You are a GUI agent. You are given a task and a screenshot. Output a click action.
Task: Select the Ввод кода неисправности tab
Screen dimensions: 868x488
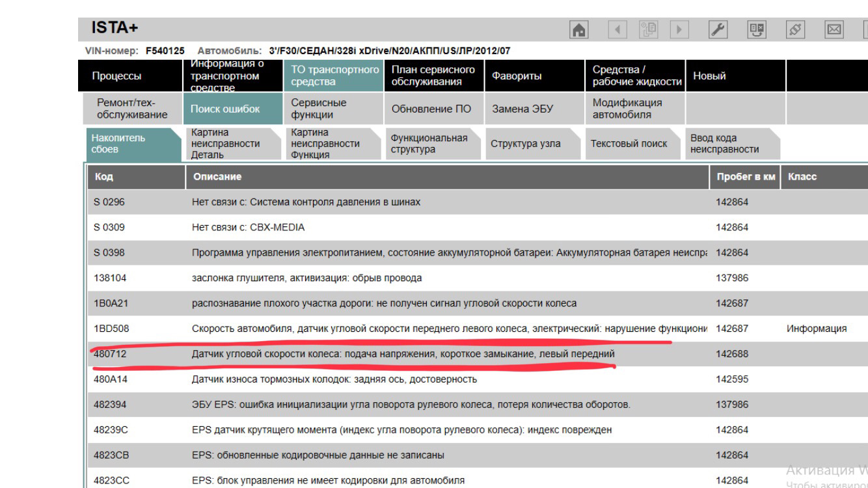tap(733, 144)
